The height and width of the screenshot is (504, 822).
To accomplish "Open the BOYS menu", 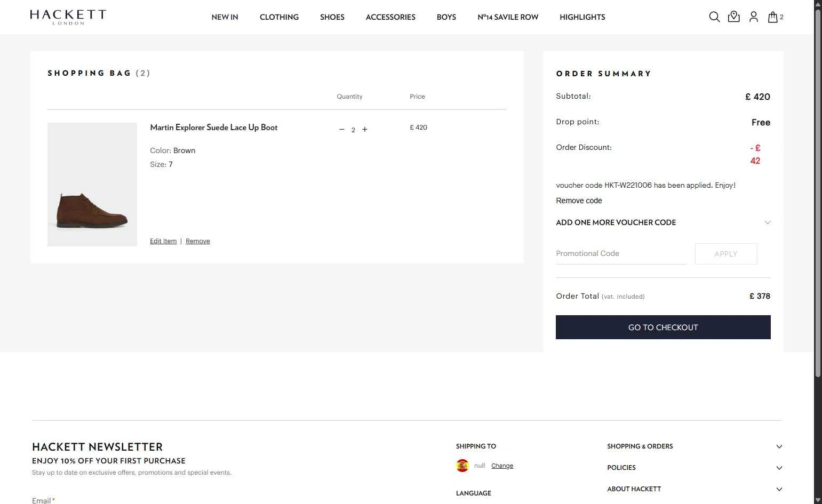I will 446,17.
